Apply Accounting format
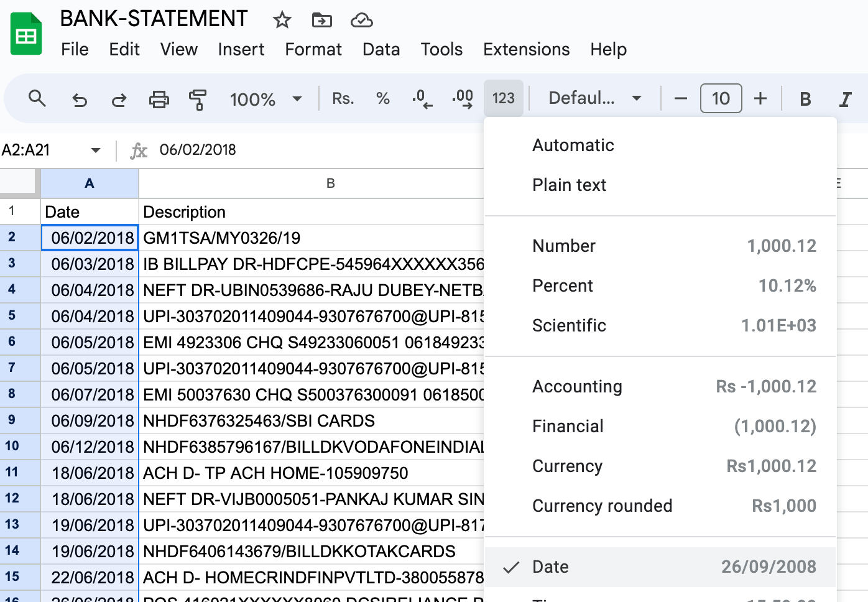868x602 pixels. (660, 387)
